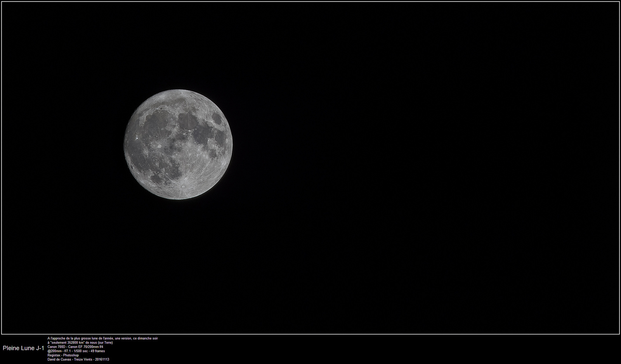Click the line mentioning "seulement 352800 km"
The width and height of the screenshot is (621, 364).
(80, 343)
